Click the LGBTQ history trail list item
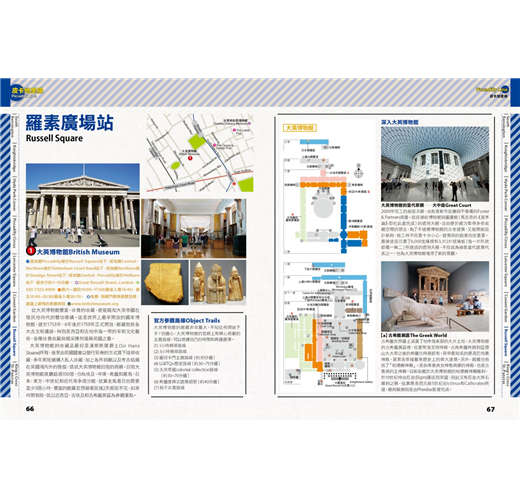The height and width of the screenshot is (500, 520). (x=187, y=363)
